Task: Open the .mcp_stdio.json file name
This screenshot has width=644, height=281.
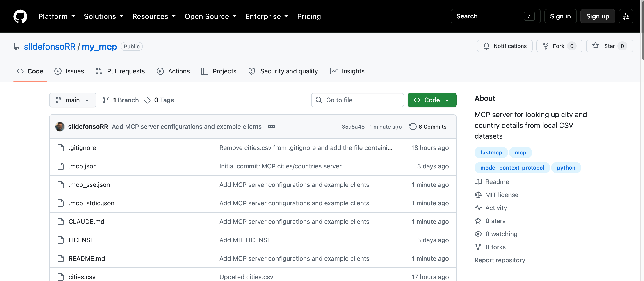Action: [91, 203]
